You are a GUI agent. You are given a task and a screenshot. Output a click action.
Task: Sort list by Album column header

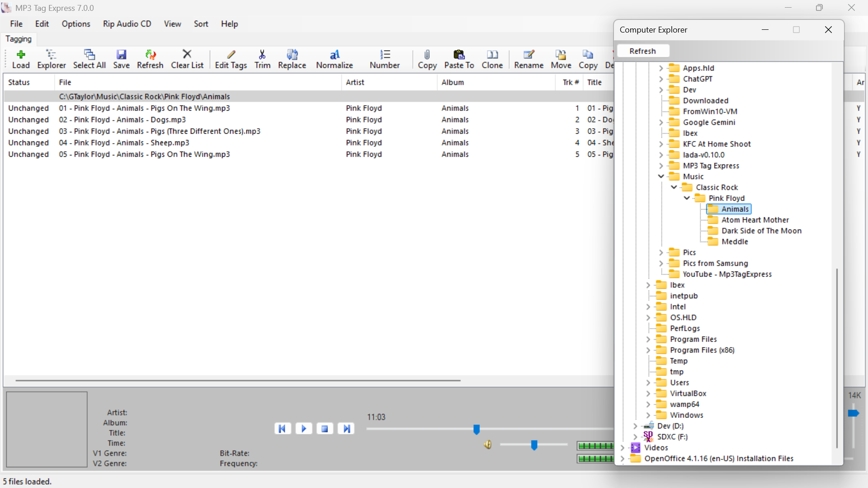coord(496,82)
